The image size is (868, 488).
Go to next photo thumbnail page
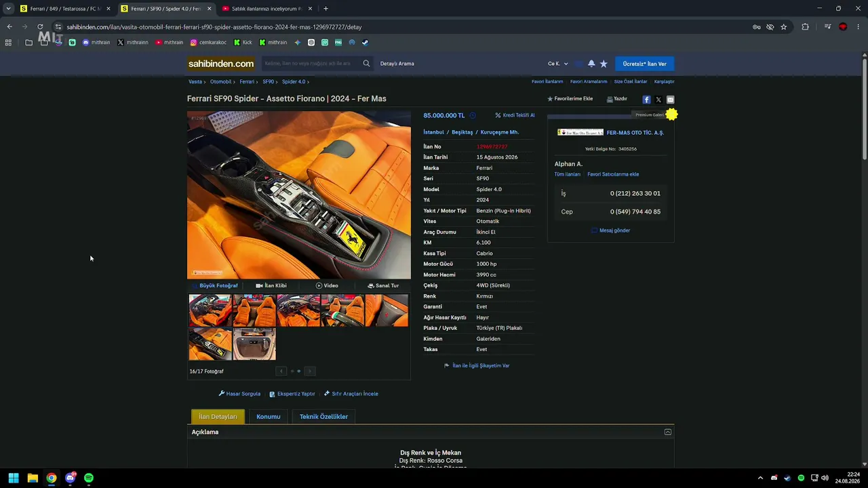coord(309,371)
